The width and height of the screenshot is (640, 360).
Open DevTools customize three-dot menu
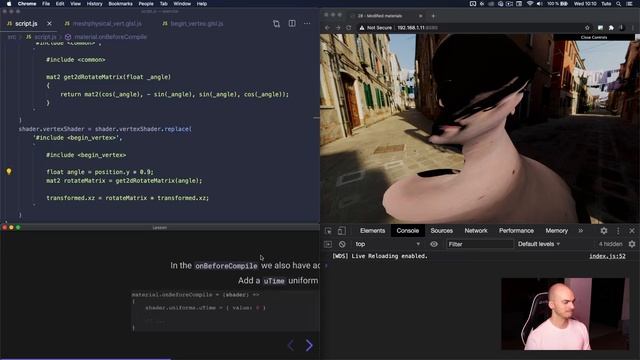click(x=618, y=231)
